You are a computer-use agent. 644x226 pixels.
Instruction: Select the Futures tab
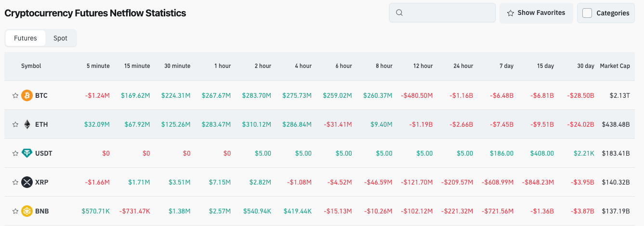[x=26, y=38]
